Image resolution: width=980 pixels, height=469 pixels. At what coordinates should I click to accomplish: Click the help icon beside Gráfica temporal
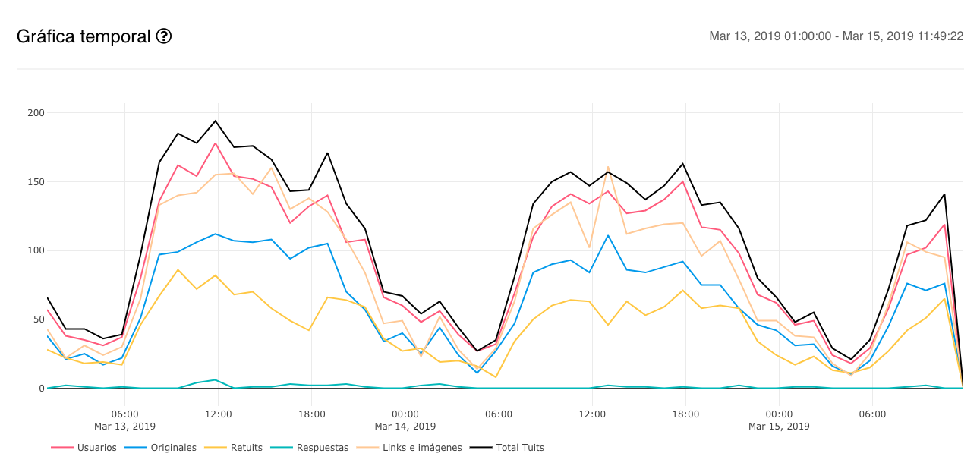click(x=164, y=36)
